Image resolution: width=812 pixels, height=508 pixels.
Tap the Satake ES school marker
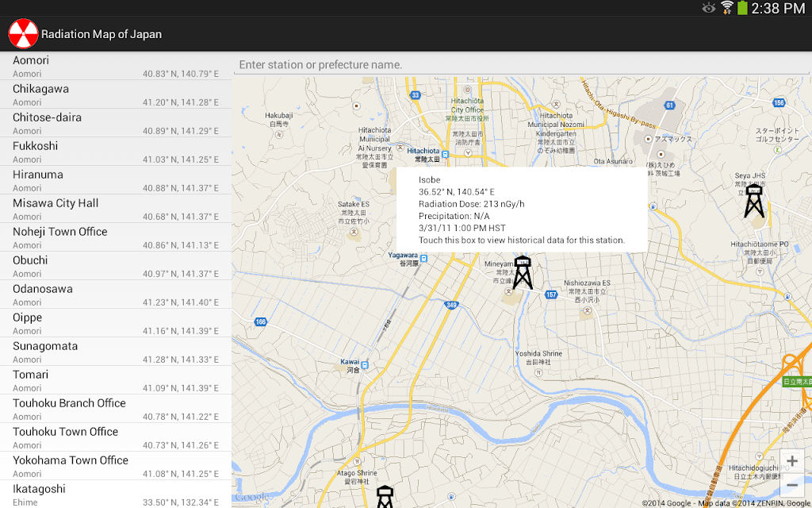click(354, 232)
